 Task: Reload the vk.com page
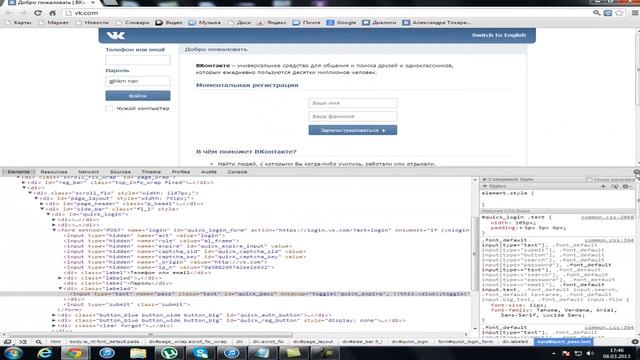(38, 13)
